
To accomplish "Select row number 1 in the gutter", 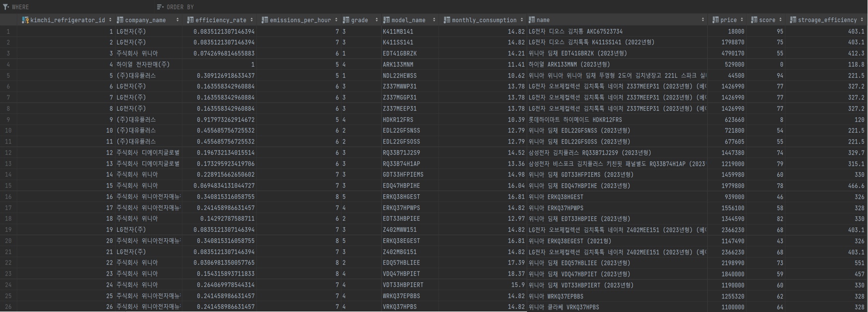I will point(8,31).
